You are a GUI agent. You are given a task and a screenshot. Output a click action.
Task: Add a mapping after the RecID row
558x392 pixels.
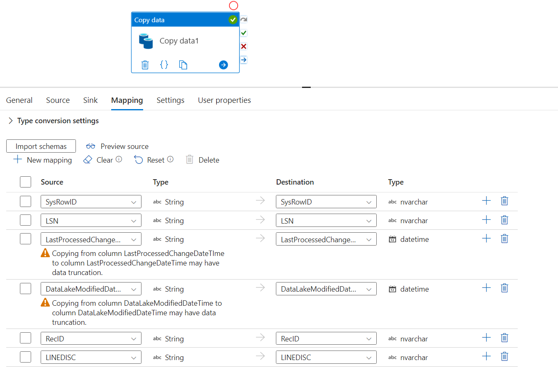tap(486, 338)
